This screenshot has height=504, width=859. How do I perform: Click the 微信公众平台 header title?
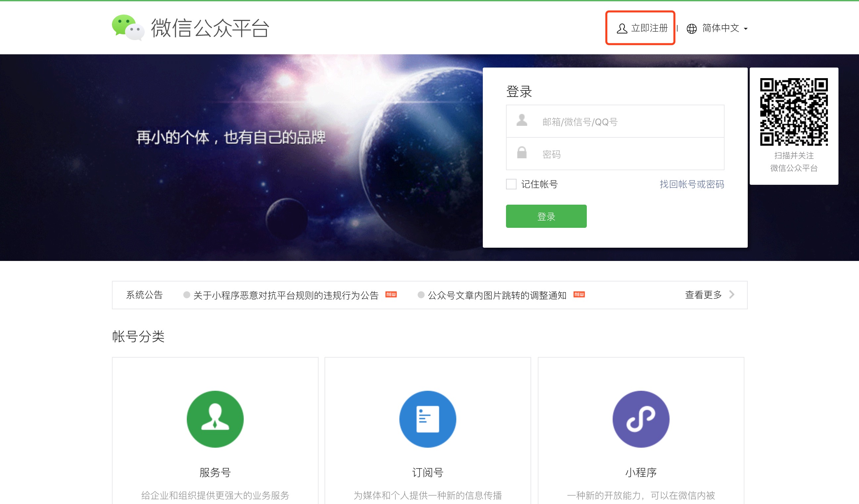coord(210,28)
